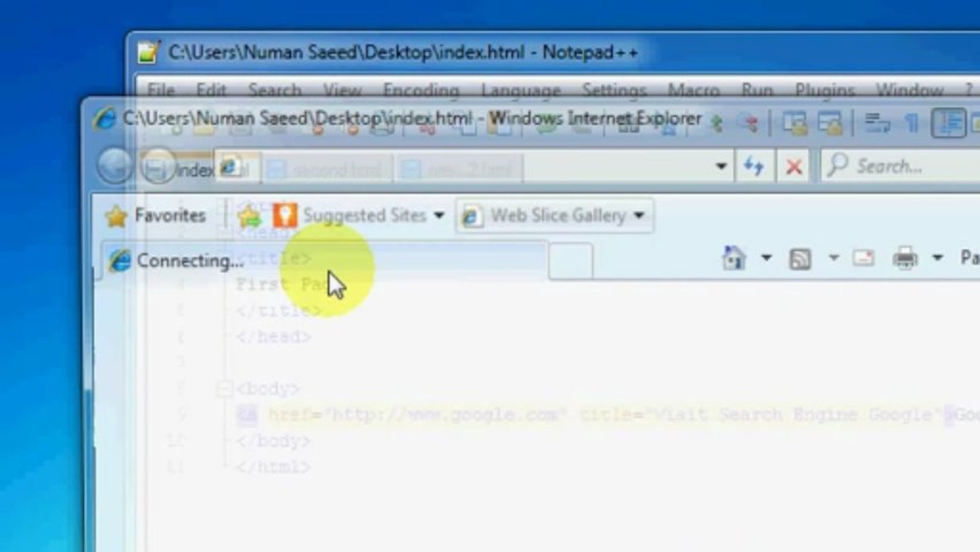This screenshot has width=980, height=552.
Task: Click the Add to Favorites Bar icon
Action: pyautogui.click(x=249, y=216)
